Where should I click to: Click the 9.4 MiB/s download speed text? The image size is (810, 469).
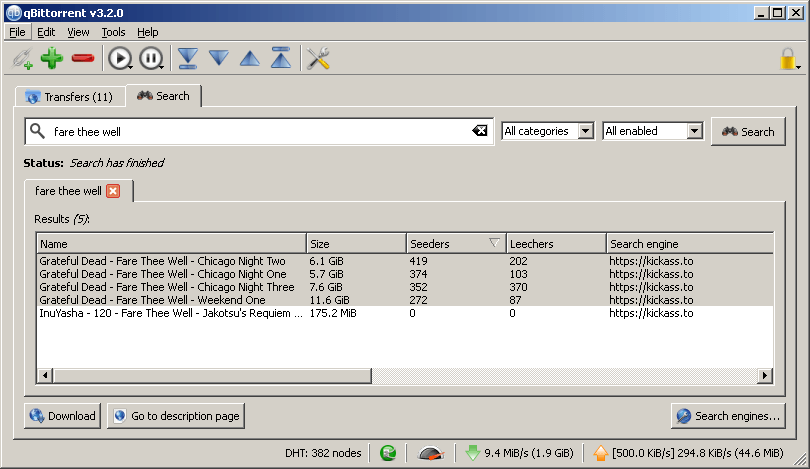coord(528,453)
